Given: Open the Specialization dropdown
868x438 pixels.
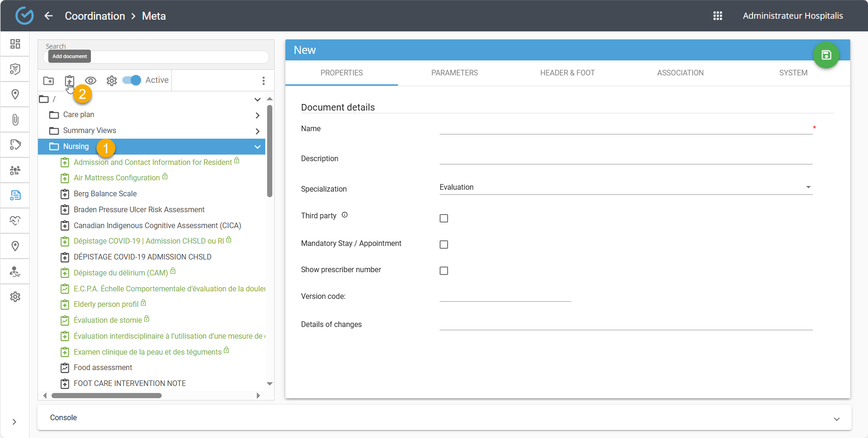Looking at the screenshot, I should pos(625,187).
